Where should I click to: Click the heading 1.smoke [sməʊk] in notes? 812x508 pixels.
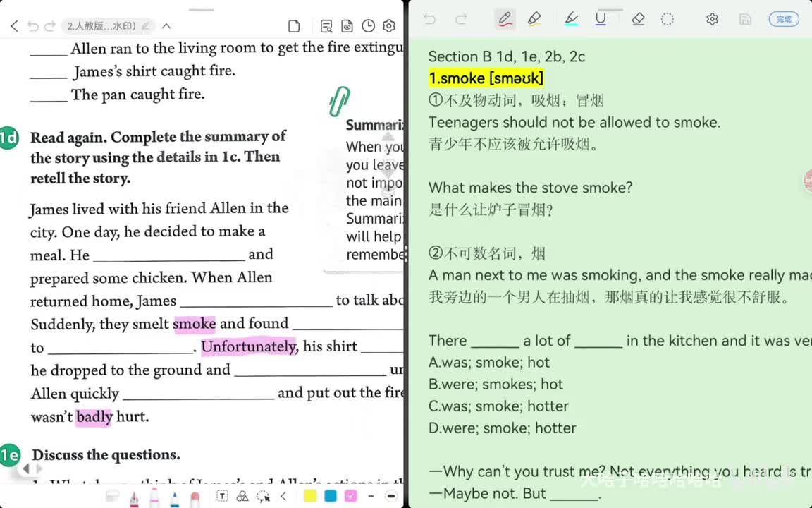point(486,78)
